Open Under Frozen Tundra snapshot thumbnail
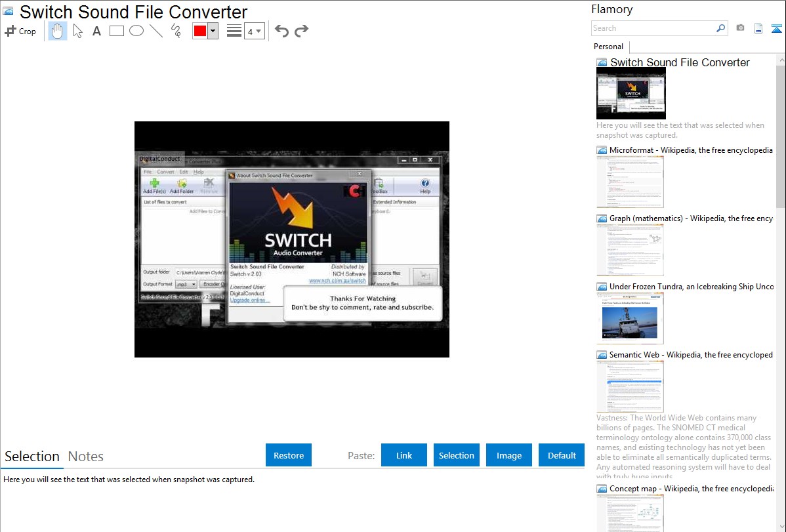The height and width of the screenshot is (532, 786). [x=630, y=318]
